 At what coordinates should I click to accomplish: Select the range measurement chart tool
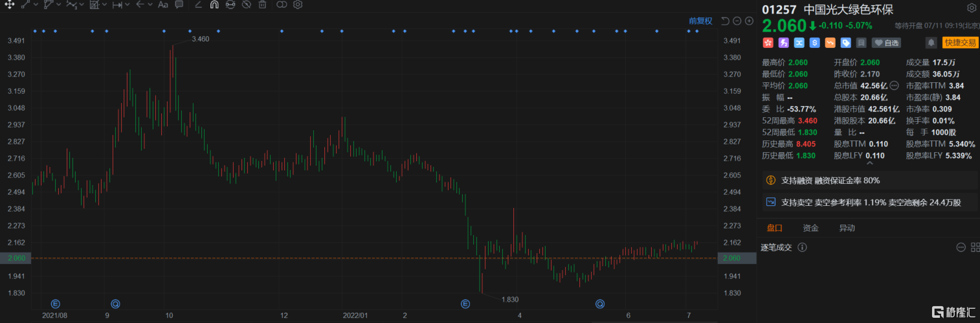[95, 5]
